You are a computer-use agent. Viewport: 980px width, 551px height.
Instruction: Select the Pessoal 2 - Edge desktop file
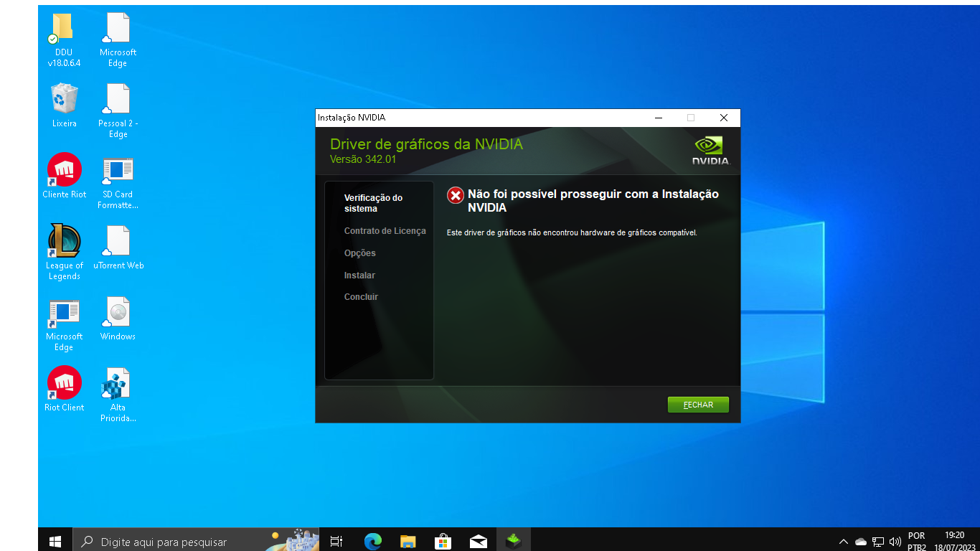(118, 111)
